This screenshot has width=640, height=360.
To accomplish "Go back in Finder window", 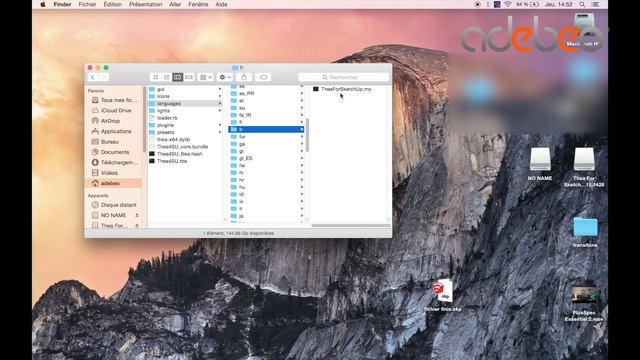I will click(93, 77).
